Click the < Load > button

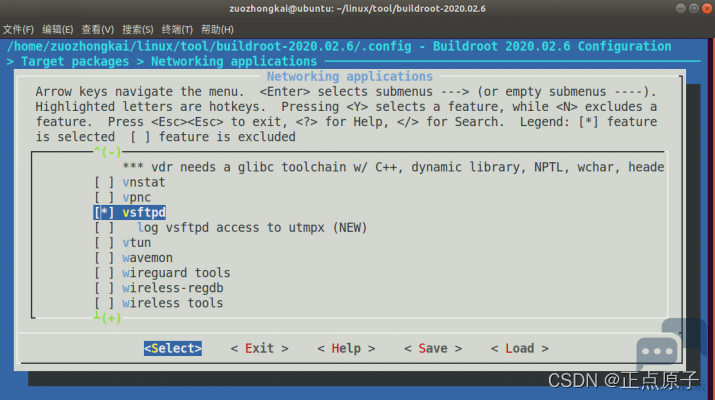(519, 349)
